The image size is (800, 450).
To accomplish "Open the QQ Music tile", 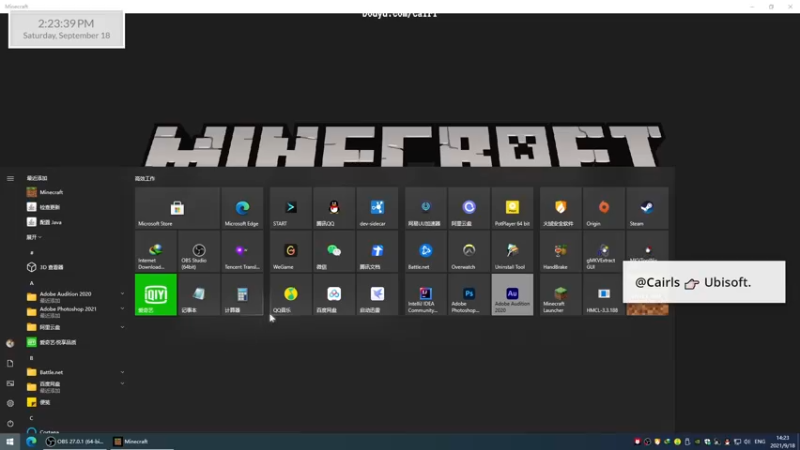I will [x=291, y=294].
